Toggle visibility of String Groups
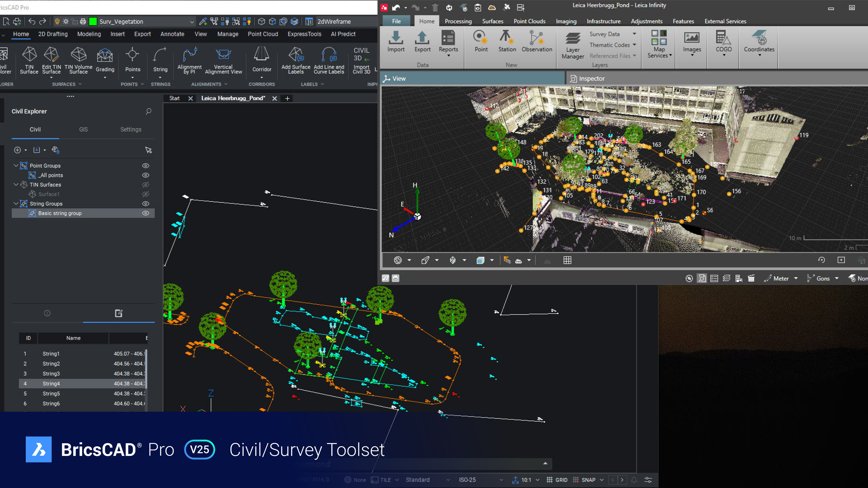The image size is (868, 488). point(146,204)
